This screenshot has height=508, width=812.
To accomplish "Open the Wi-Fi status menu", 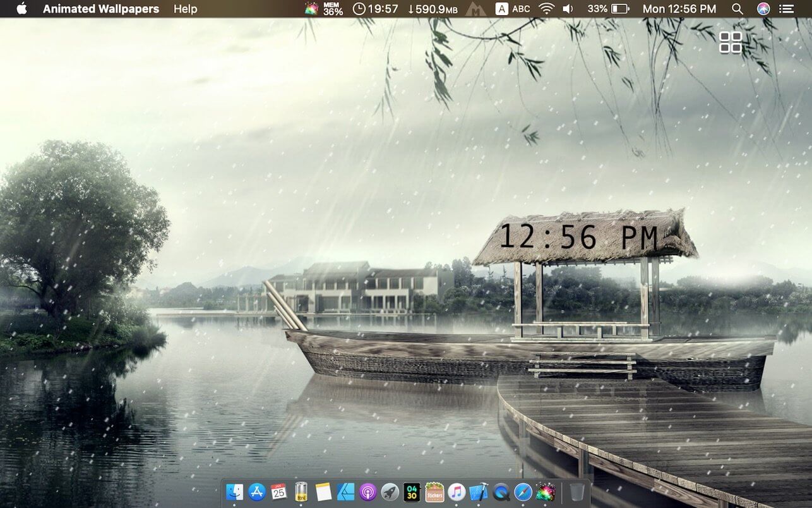I will pyautogui.click(x=546, y=9).
